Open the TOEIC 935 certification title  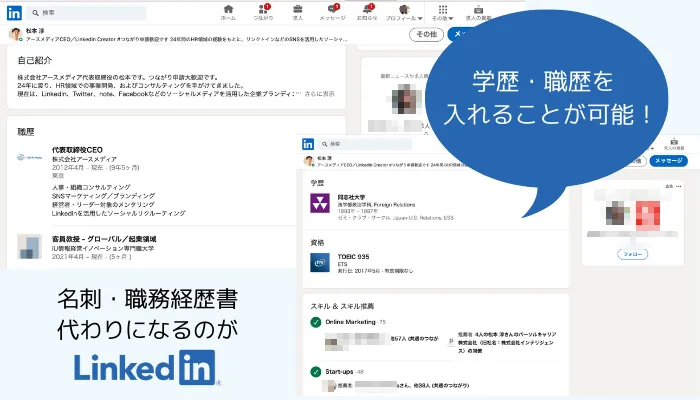pos(354,257)
